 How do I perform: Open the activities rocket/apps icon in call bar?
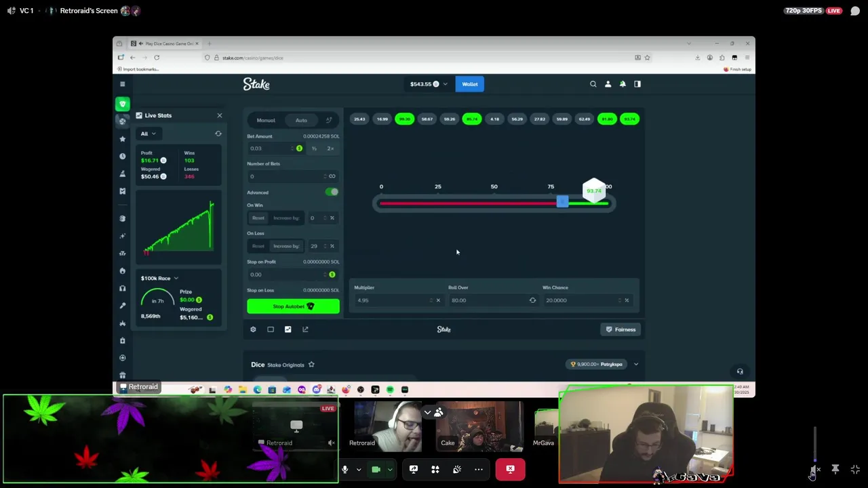click(x=435, y=469)
